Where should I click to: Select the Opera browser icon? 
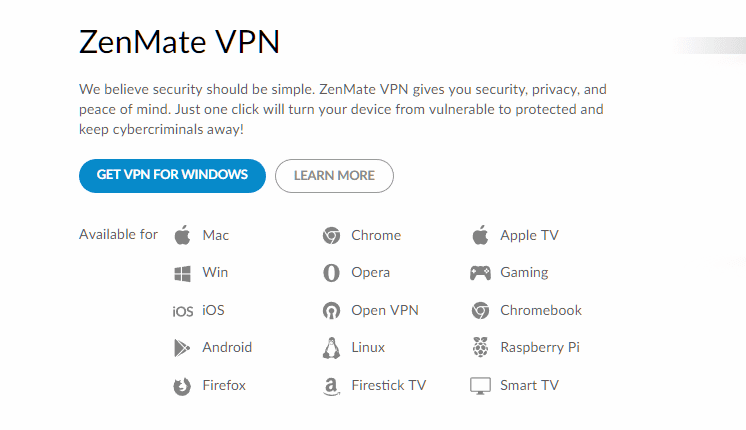tap(331, 273)
